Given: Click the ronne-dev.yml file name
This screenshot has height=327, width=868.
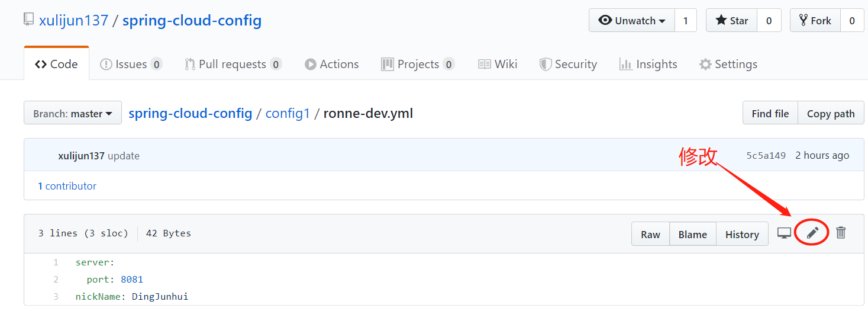Looking at the screenshot, I should tap(368, 113).
